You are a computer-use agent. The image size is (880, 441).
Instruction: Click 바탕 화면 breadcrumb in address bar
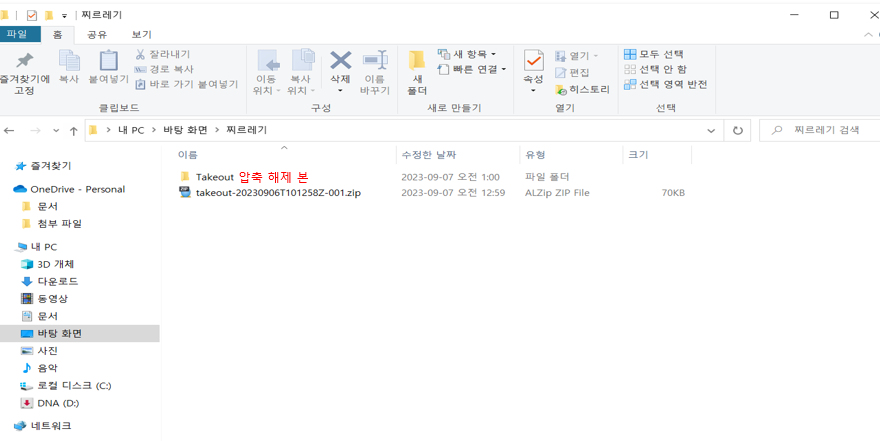coord(185,130)
